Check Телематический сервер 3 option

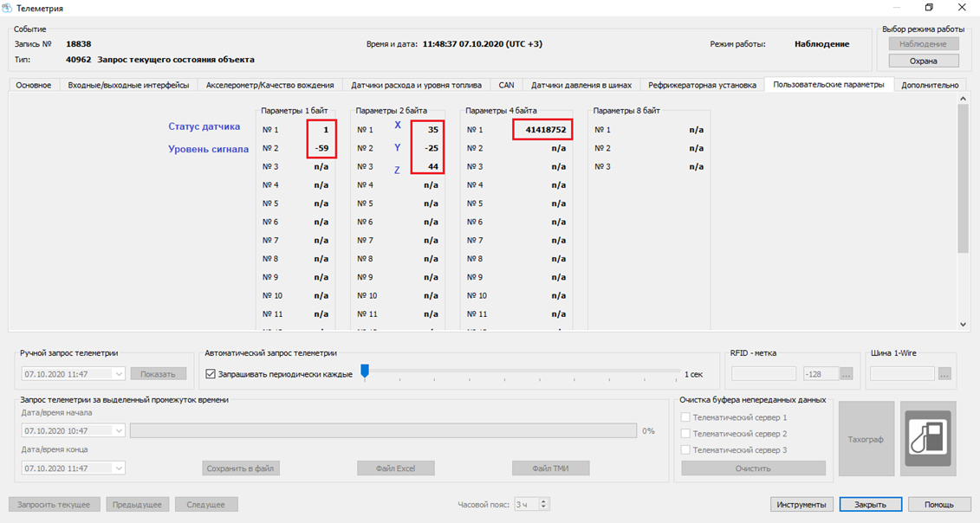point(686,450)
